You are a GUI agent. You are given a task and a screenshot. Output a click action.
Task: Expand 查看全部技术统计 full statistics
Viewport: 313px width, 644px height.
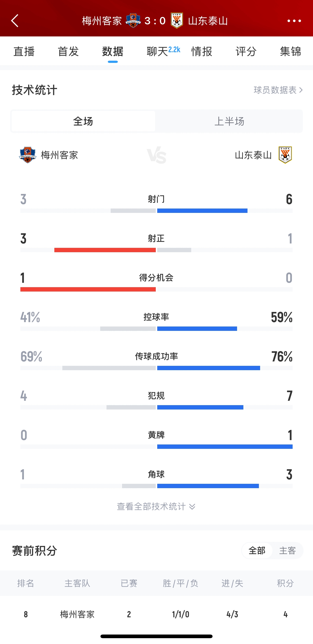[x=156, y=507]
